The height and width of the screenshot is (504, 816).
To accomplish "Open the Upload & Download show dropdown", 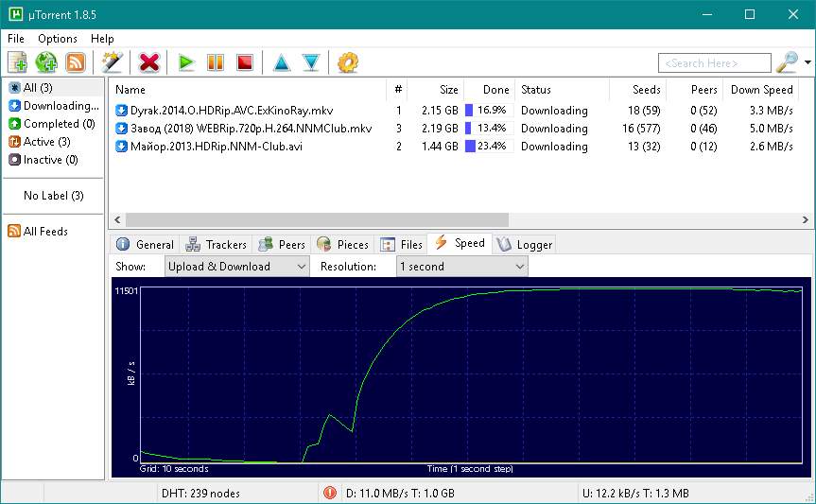I will [x=236, y=267].
